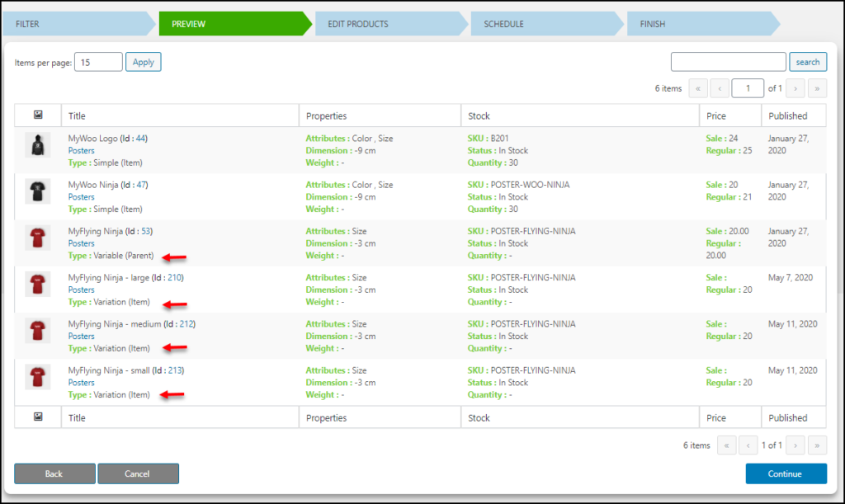Viewport: 845px width, 504px height.
Task: Click the previous page arrow
Action: 720,88
